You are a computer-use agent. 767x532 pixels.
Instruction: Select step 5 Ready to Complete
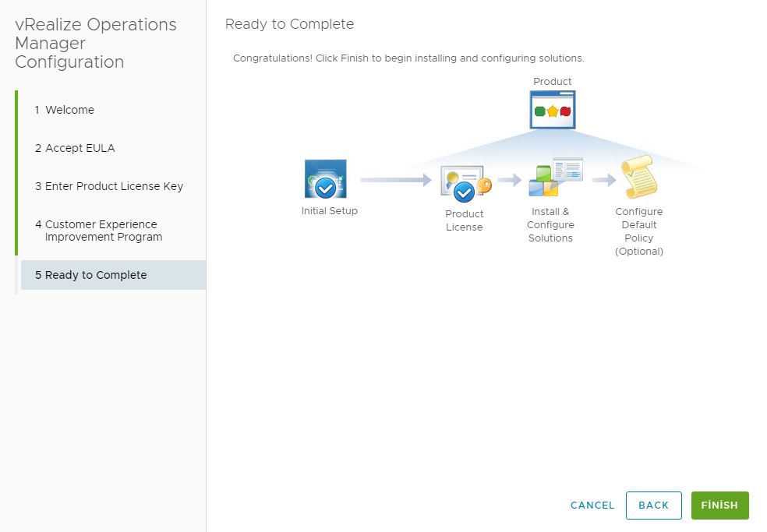pos(113,275)
